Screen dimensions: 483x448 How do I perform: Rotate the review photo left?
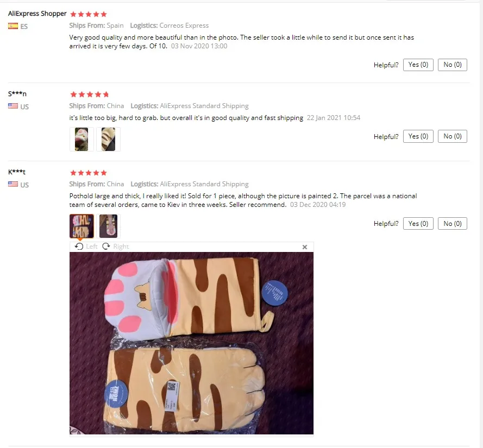click(86, 247)
